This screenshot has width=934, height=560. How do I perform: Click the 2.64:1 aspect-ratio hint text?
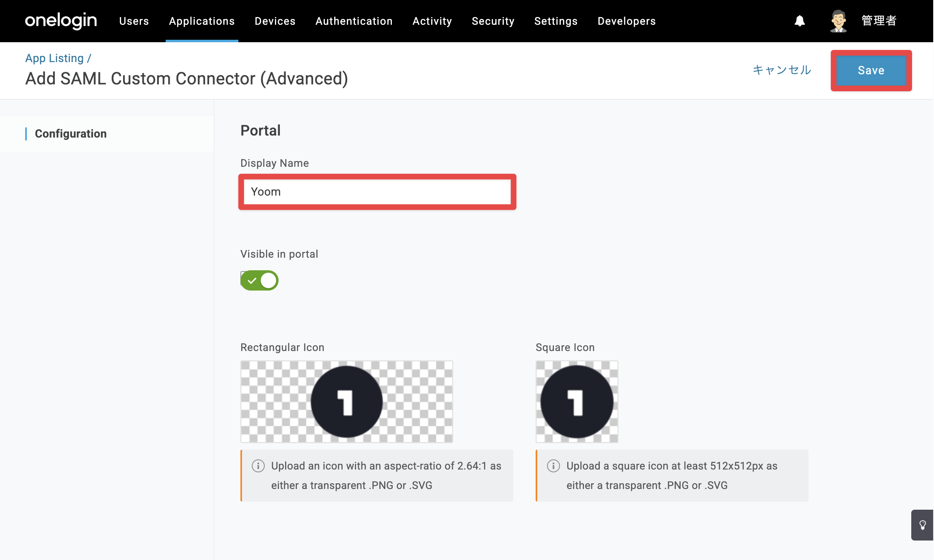[x=386, y=476]
